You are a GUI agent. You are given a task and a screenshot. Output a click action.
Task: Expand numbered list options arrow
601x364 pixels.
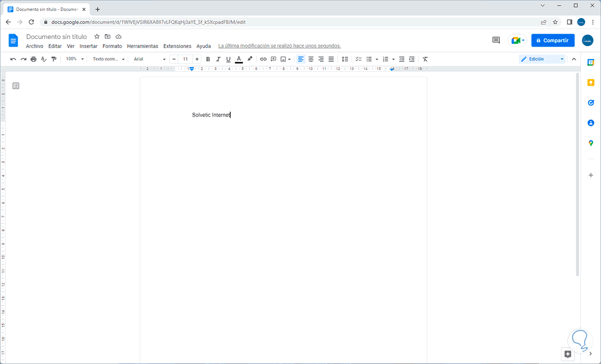394,59
